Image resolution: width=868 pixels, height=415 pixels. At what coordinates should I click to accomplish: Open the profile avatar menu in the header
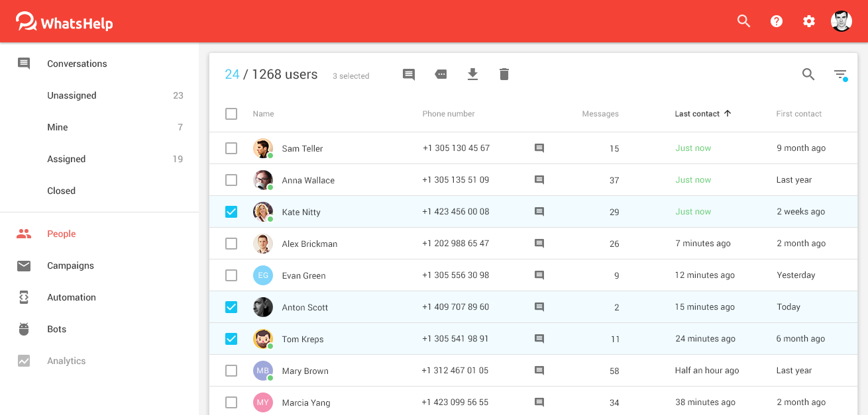click(x=841, y=21)
